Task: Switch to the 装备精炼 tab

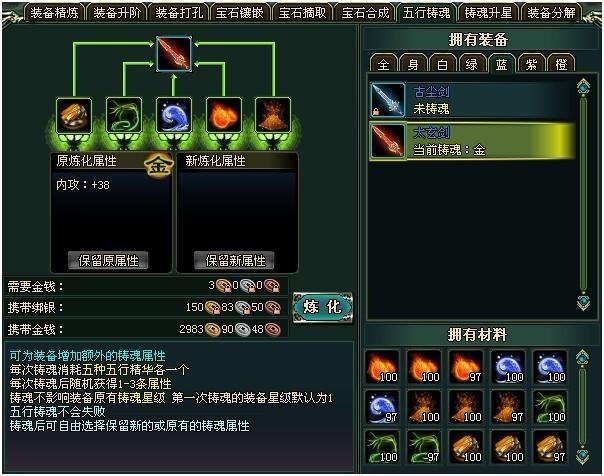Action: click(x=54, y=13)
